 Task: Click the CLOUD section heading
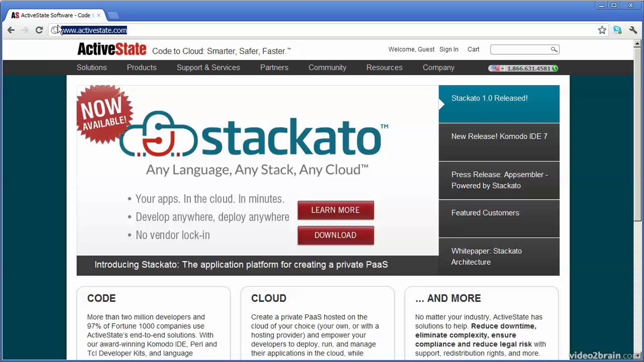pyautogui.click(x=269, y=298)
